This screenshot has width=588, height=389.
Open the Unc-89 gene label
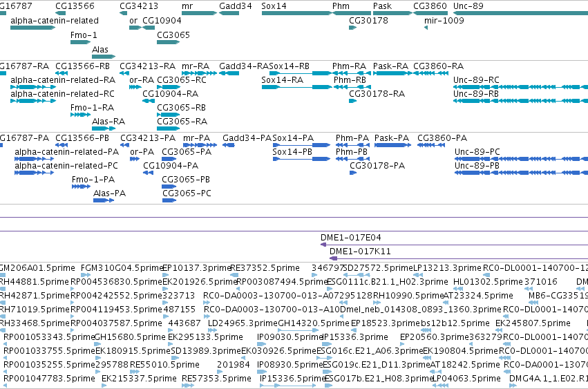click(x=468, y=6)
